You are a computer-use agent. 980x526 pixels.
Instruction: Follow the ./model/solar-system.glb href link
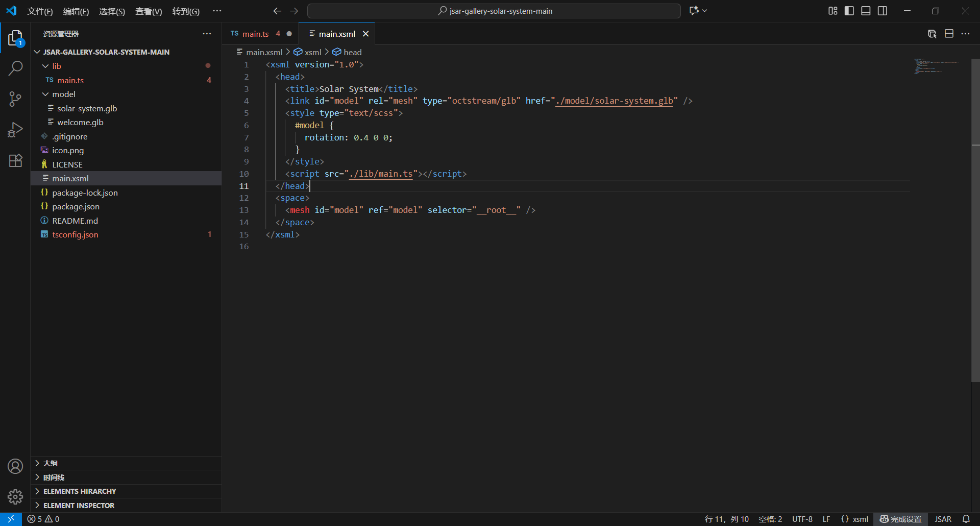615,101
